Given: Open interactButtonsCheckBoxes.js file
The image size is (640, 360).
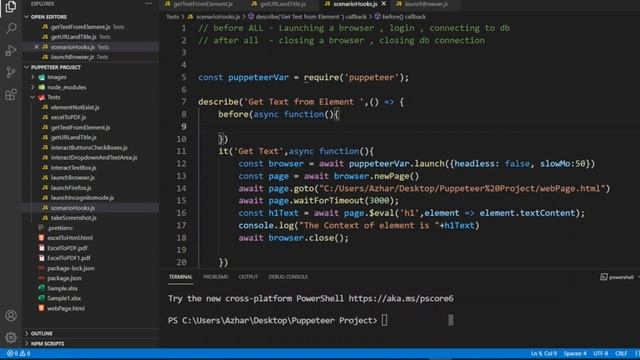Looking at the screenshot, I should click(89, 148).
